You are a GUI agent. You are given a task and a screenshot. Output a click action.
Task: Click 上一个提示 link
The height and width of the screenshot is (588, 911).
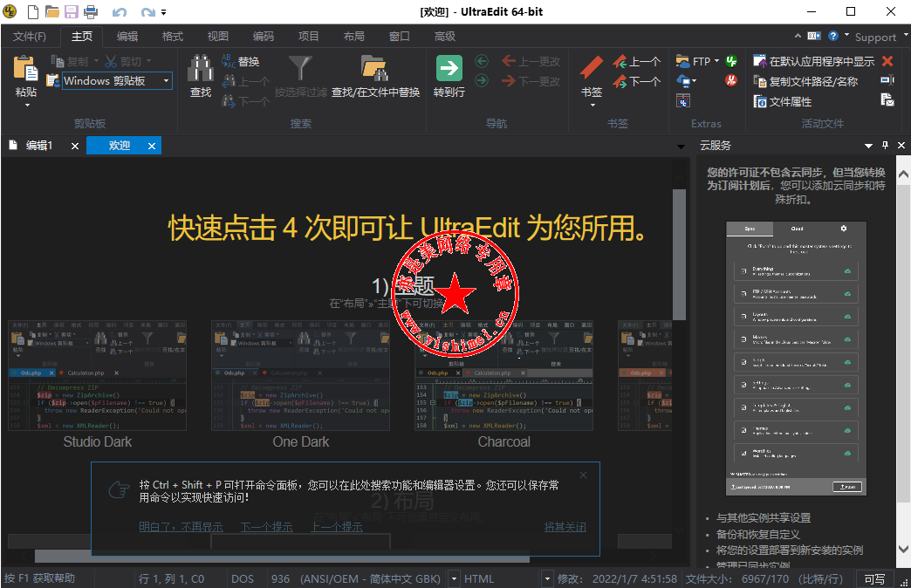click(337, 527)
